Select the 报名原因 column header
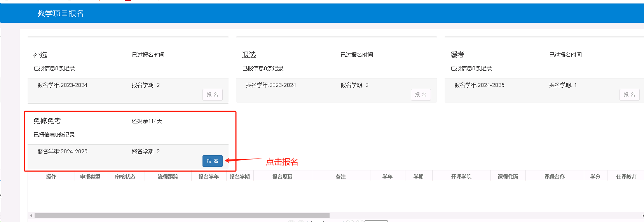Screen dimensions: 644x222 pos(283,177)
